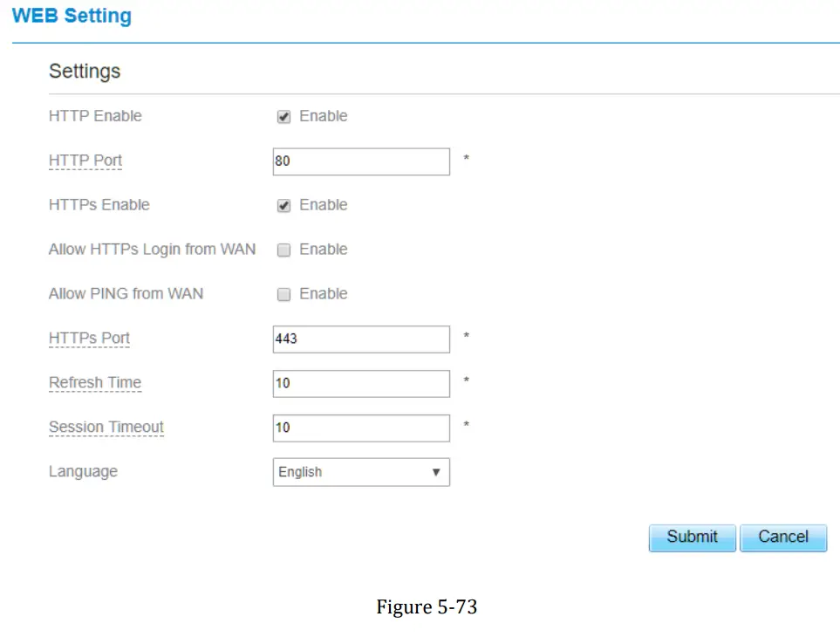Click the Refresh Time label
This screenshot has height=637, width=840.
pos(95,383)
